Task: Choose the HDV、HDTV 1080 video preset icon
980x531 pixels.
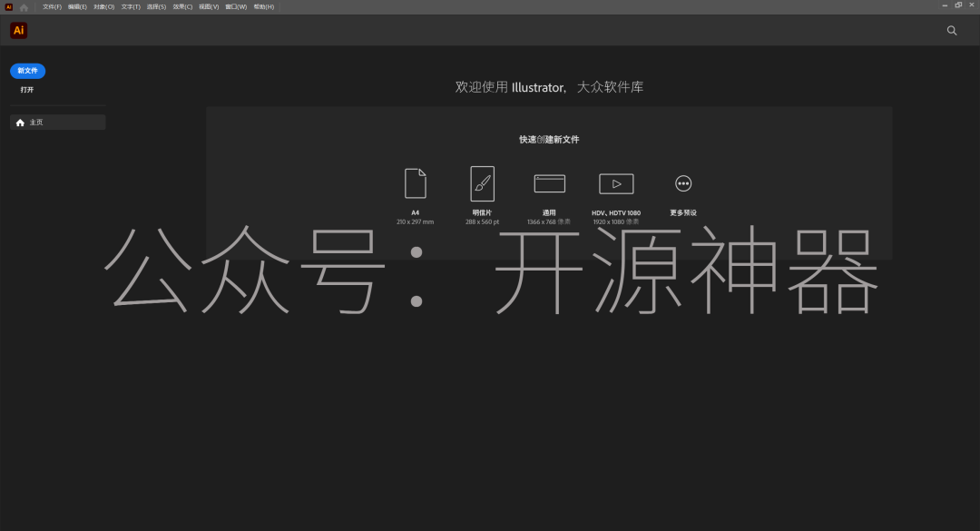Action: point(616,183)
